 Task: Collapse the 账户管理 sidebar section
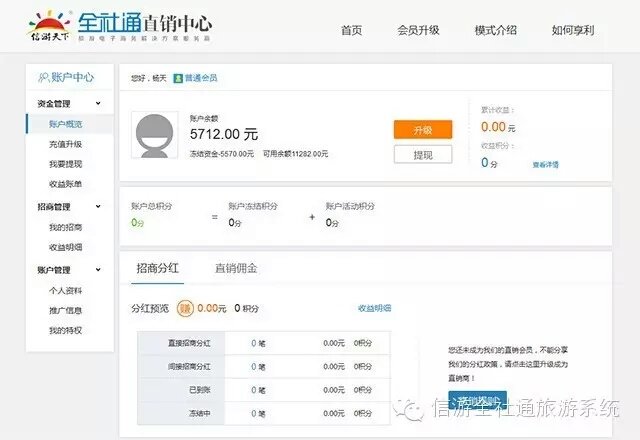click(x=98, y=269)
